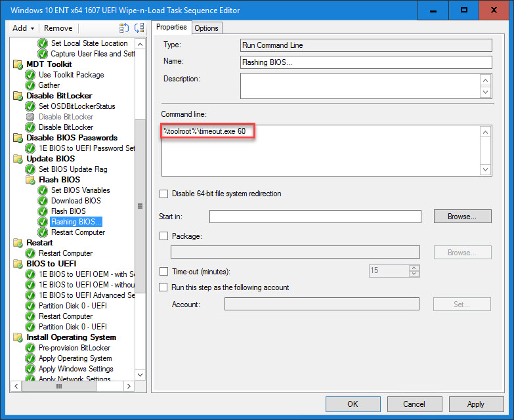Check the Package checkbox
The image size is (514, 420).
[164, 236]
